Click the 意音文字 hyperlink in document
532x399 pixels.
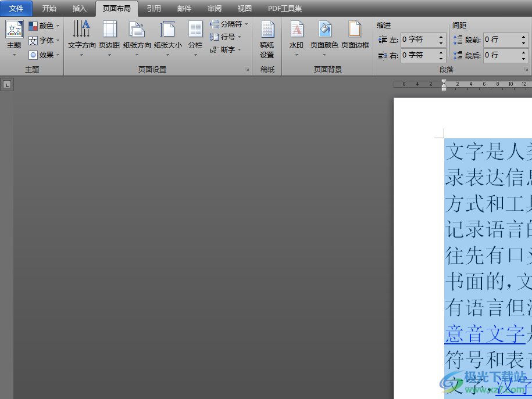pos(485,333)
